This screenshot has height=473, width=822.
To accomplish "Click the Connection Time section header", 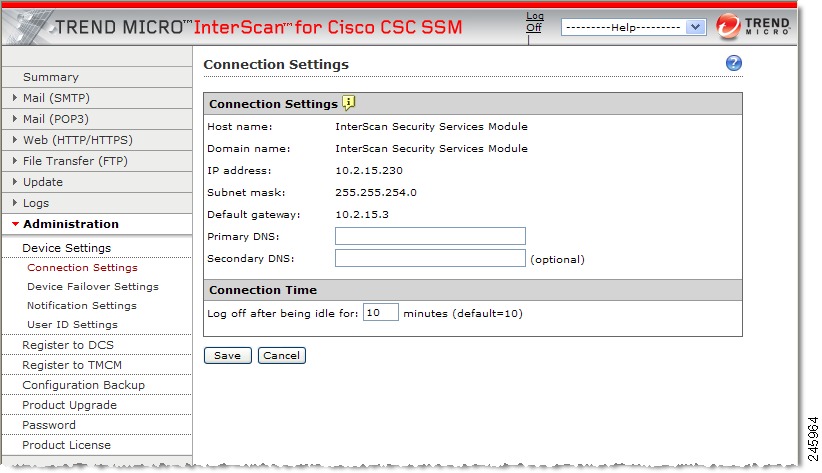I will [473, 290].
